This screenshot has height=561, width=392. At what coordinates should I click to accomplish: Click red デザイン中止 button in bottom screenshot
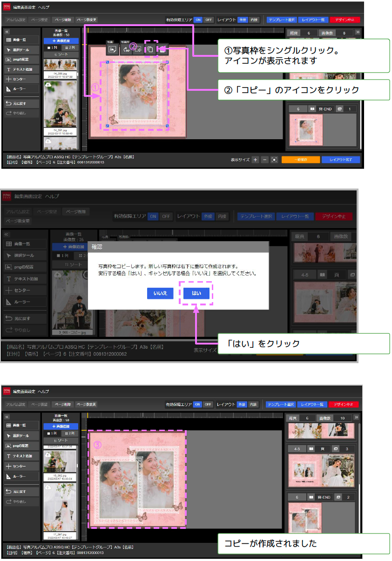click(345, 405)
